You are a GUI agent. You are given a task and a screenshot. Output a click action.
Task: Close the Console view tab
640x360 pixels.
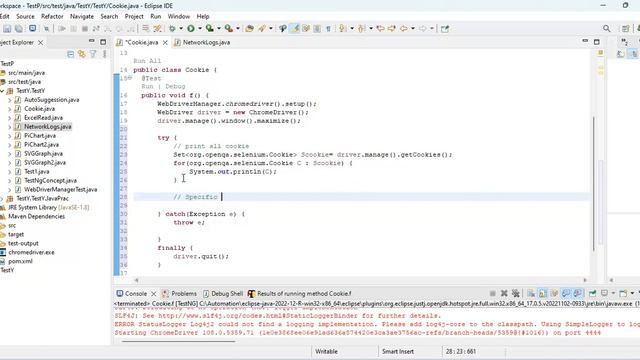(x=153, y=293)
